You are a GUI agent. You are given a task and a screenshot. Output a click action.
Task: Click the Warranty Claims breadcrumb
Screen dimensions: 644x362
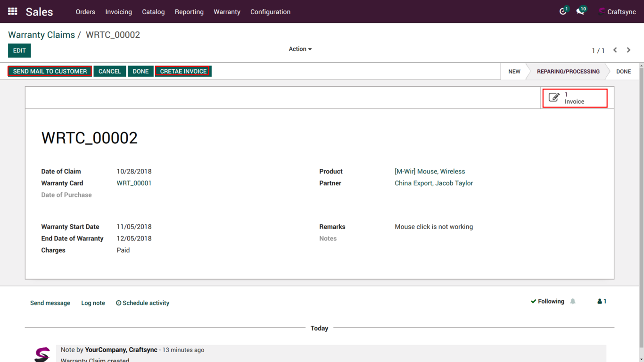[x=41, y=35]
